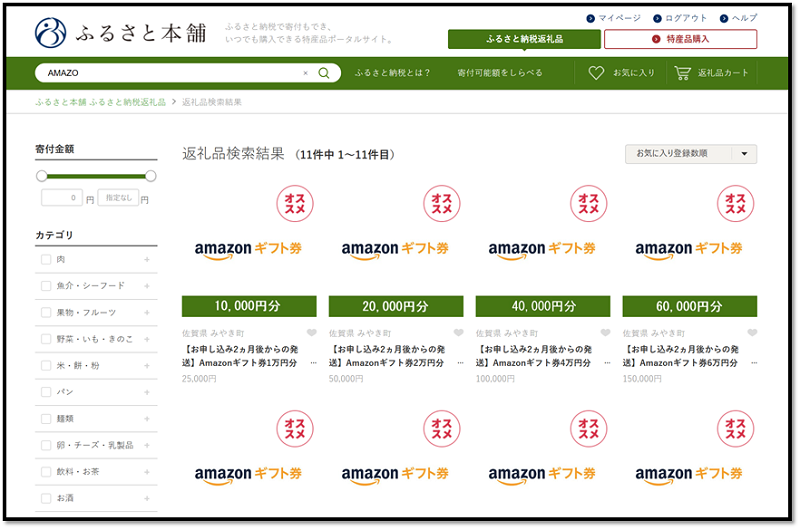Check the 野菜・いも・きのこ checkbox
Viewport: 800px width, 530px height.
(x=46, y=339)
